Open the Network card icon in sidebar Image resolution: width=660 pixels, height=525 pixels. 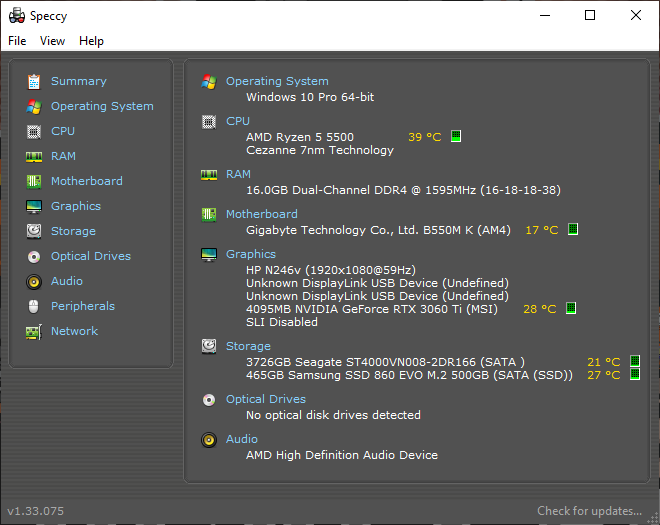(x=34, y=332)
